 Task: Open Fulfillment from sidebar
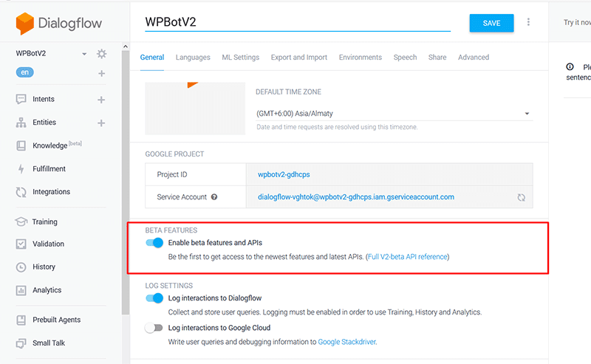(x=49, y=168)
